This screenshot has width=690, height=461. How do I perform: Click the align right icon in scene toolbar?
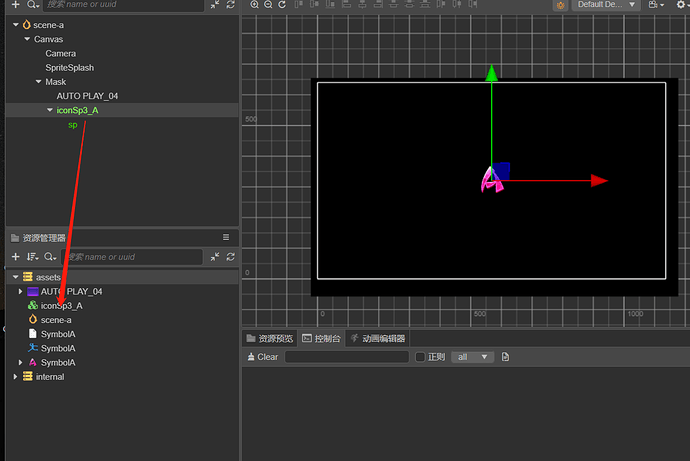coord(378,4)
